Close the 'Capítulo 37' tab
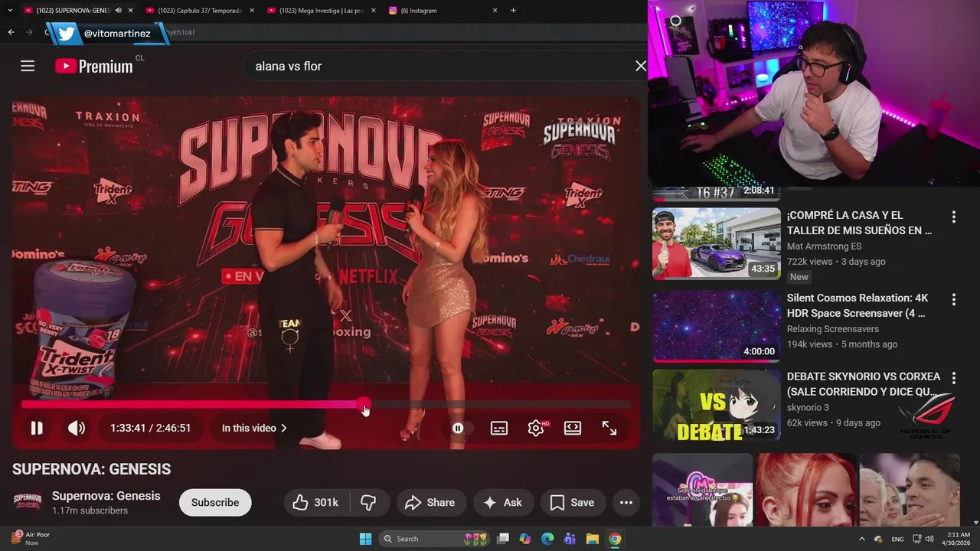 pos(253,11)
